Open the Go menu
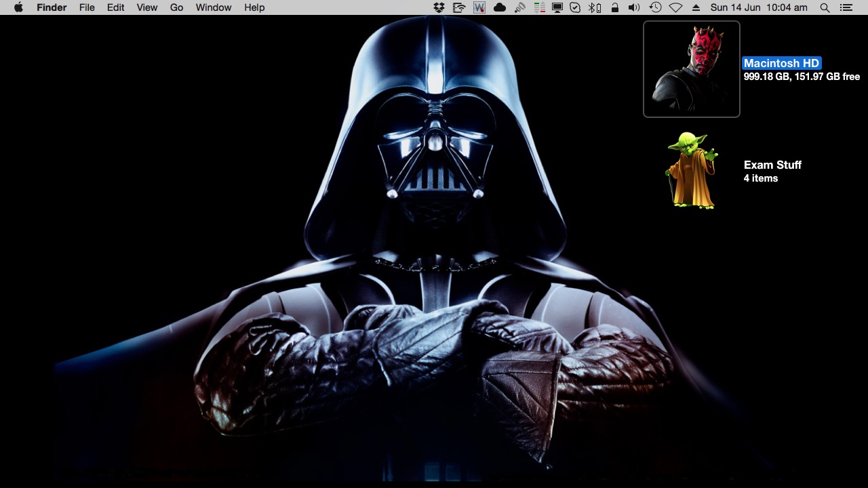Screen dimensions: 868x488 pyautogui.click(x=177, y=7)
